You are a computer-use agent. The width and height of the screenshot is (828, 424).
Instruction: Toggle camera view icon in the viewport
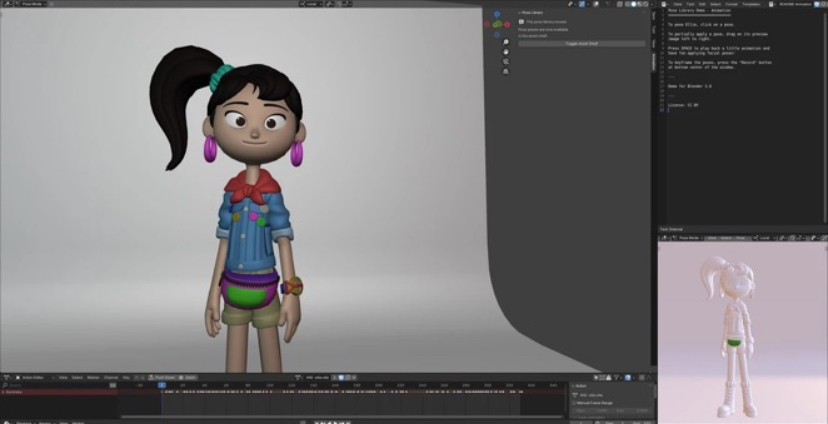505,62
